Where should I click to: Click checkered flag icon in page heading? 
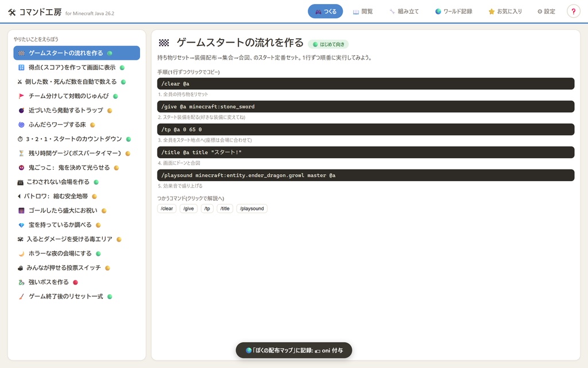point(164,43)
